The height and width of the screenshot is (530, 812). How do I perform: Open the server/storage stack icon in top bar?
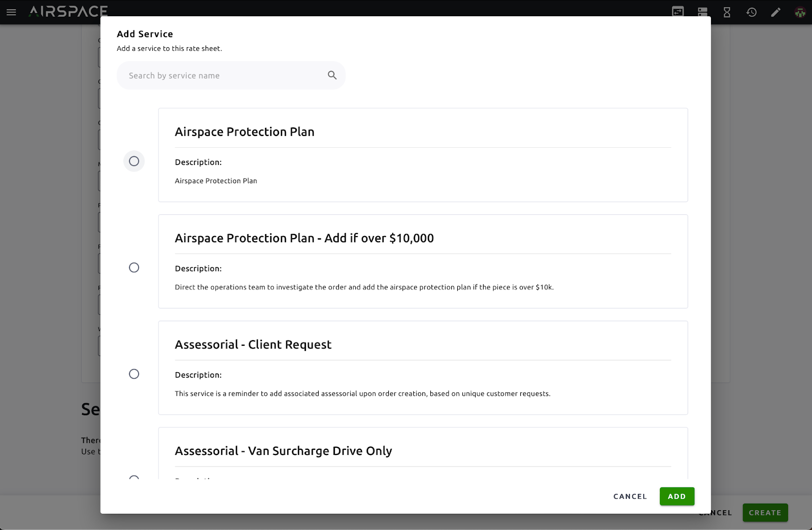[702, 12]
